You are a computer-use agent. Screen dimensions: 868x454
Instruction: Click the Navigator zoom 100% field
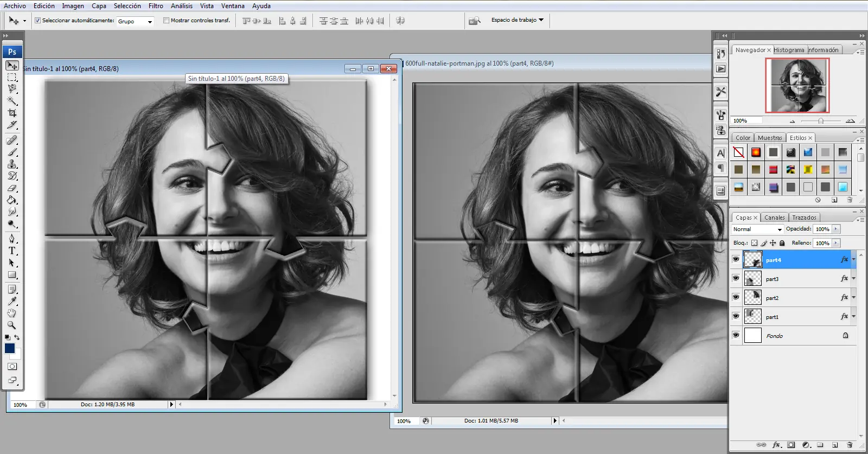click(746, 120)
